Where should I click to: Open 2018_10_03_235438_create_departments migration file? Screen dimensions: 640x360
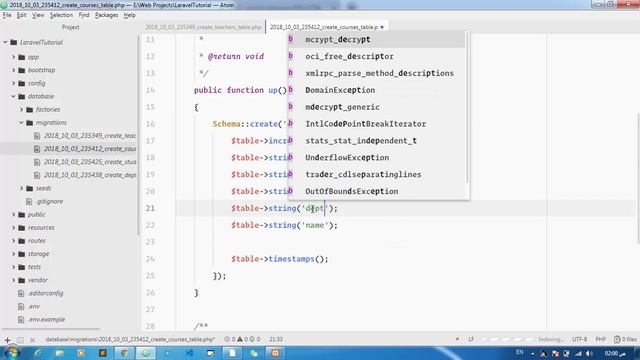(89, 175)
